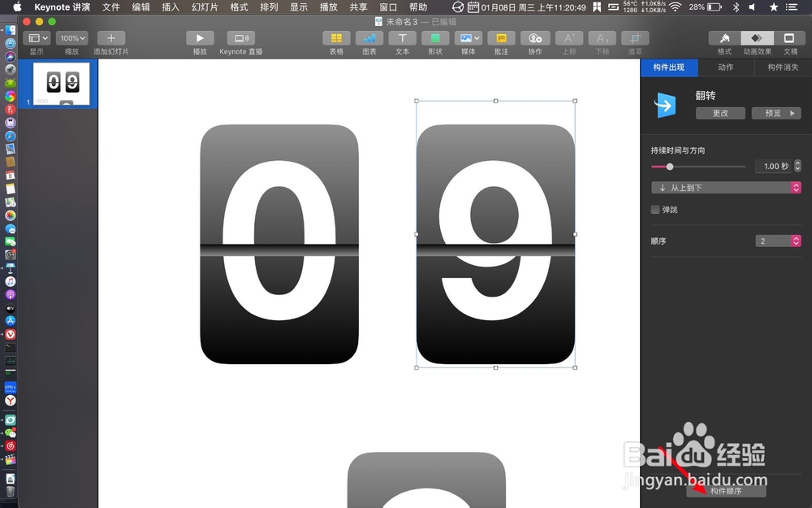Open the Media (媒体) dropdown
This screenshot has height=508, width=812.
pos(469,38)
